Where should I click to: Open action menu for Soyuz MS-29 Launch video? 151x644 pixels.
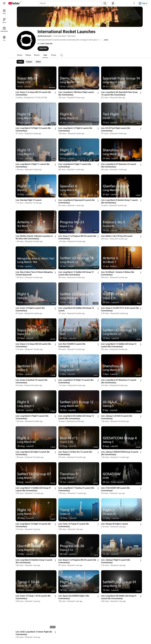[55, 92]
